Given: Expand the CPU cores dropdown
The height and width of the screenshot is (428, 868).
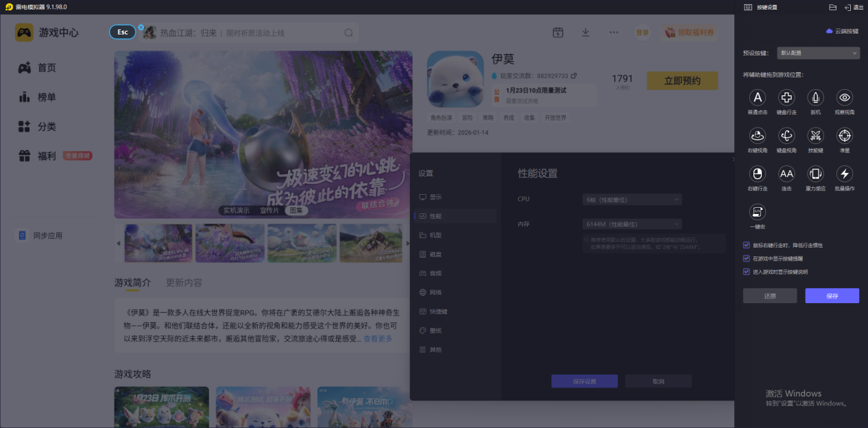Looking at the screenshot, I should (x=632, y=199).
